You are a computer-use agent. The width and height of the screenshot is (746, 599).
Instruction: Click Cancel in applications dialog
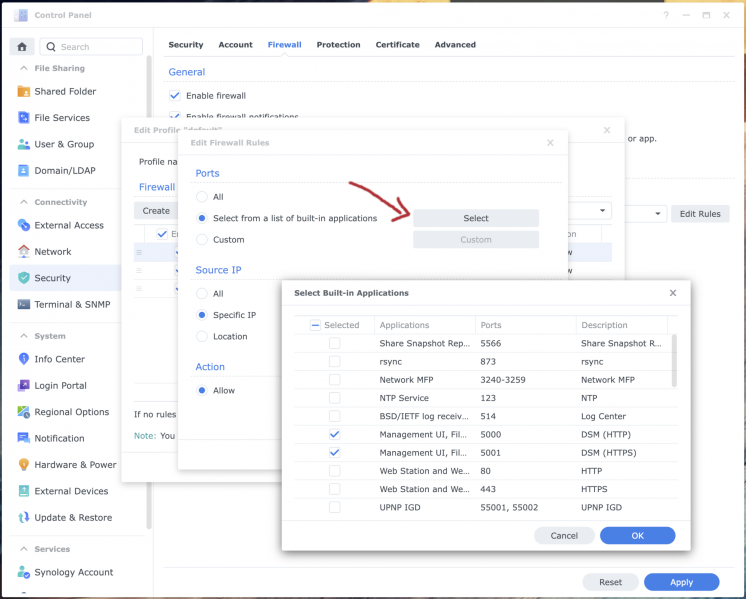564,536
